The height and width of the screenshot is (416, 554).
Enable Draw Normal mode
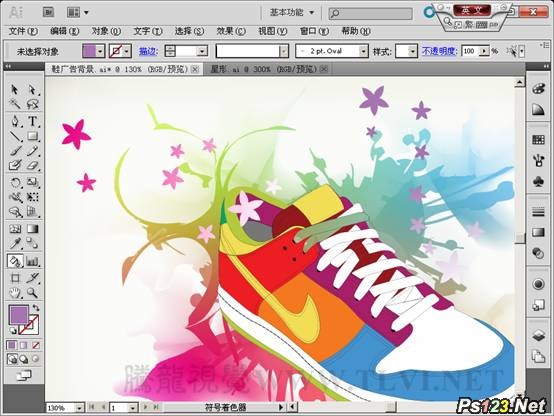[12, 359]
